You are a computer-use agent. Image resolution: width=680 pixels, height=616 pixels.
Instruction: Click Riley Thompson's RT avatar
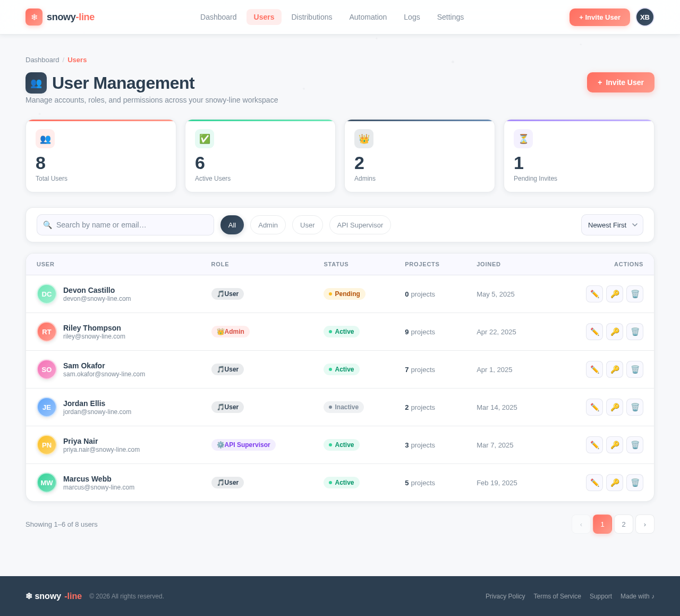(x=46, y=332)
